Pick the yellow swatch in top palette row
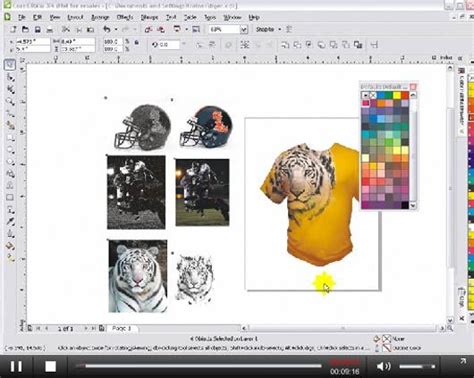The height and width of the screenshot is (378, 474). coord(397,95)
